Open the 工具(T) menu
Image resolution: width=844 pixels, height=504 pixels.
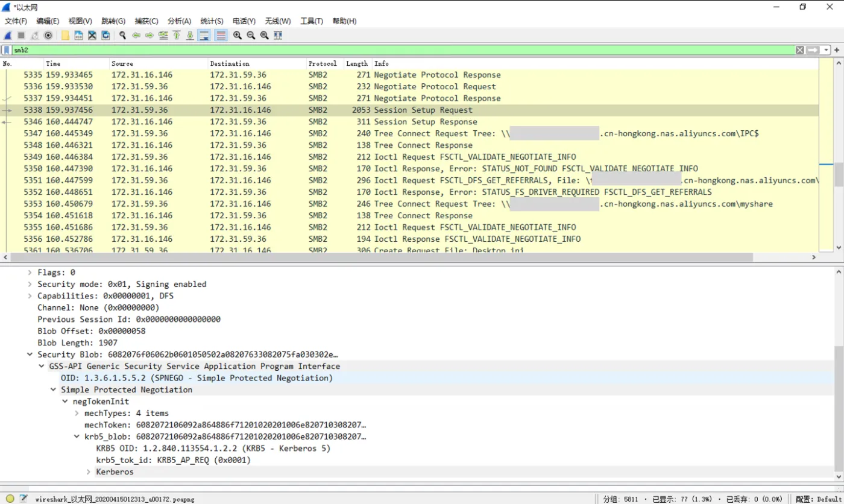point(311,21)
